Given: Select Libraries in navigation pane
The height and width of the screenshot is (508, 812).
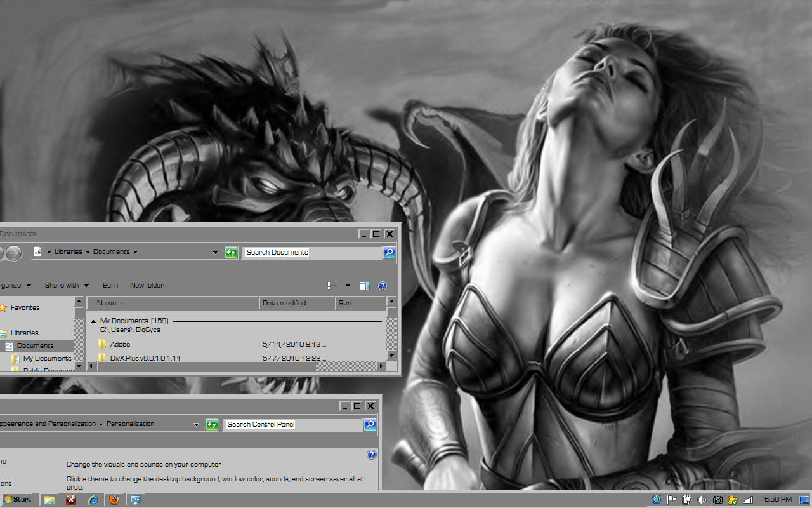Looking at the screenshot, I should pos(24,333).
